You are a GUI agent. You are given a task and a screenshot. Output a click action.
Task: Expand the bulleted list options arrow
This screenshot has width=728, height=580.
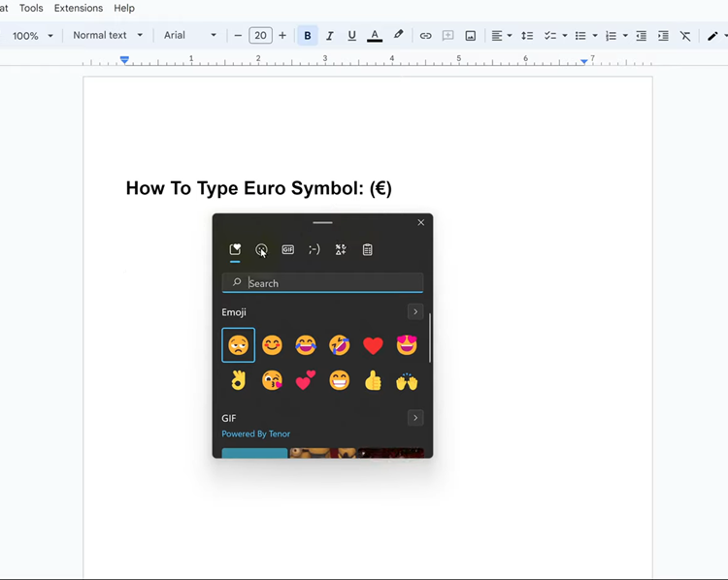point(595,36)
